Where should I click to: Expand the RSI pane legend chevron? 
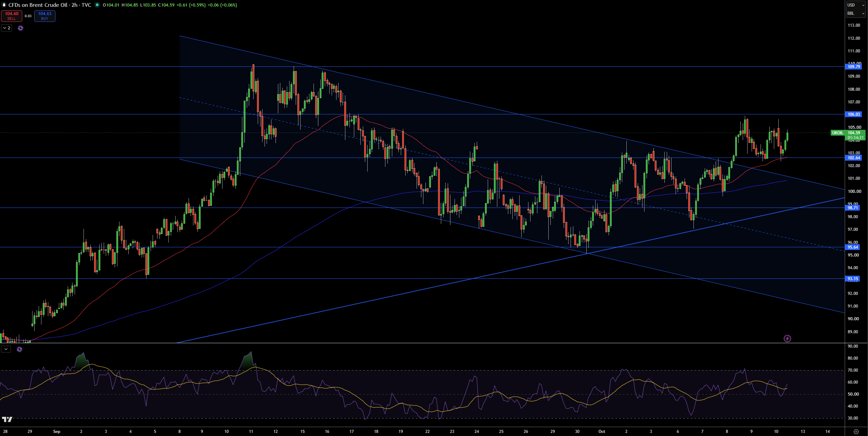[x=6, y=349]
